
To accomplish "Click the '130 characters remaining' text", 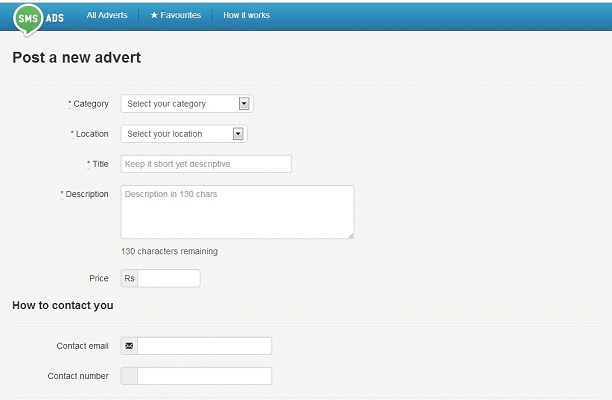I will [x=169, y=251].
